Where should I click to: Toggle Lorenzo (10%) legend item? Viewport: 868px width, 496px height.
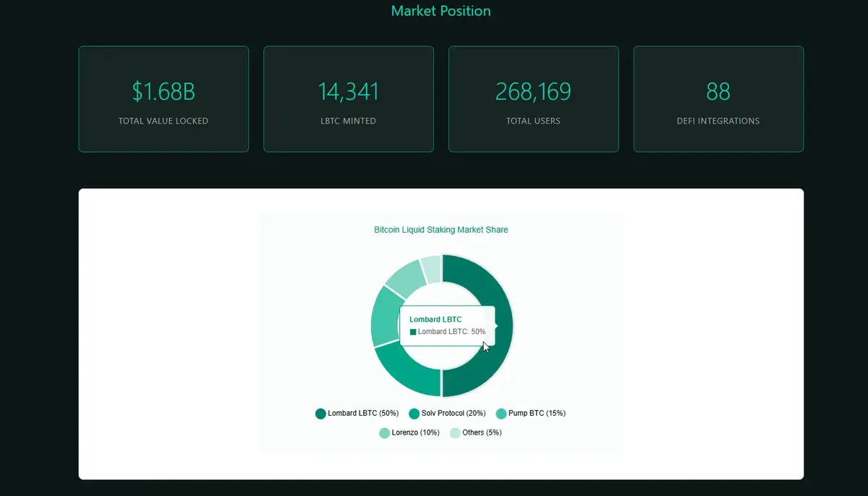(409, 432)
